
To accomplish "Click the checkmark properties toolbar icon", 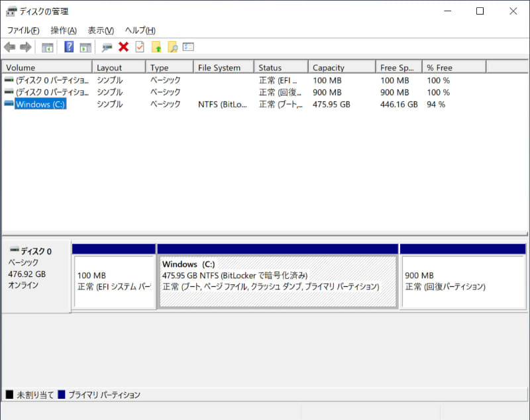I will coord(140,47).
